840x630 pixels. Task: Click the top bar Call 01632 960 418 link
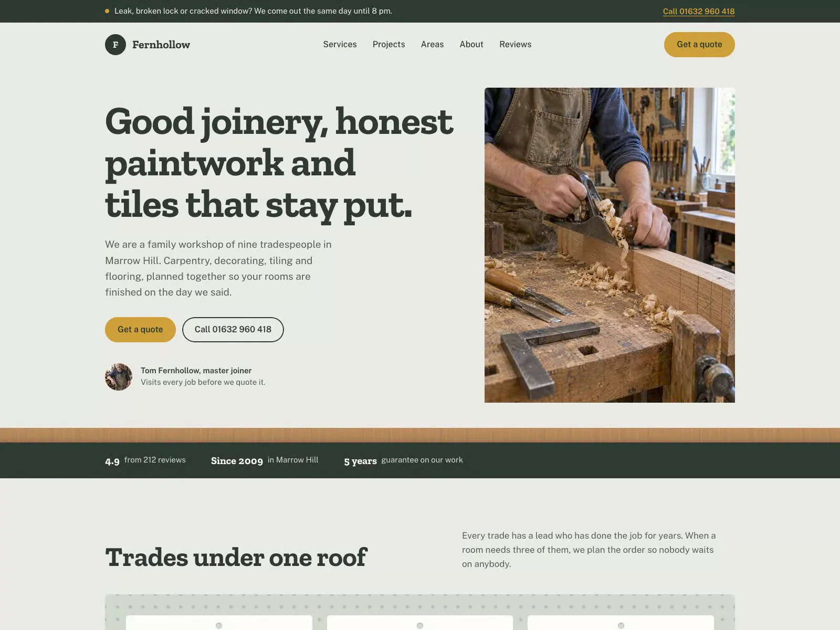pos(699,11)
